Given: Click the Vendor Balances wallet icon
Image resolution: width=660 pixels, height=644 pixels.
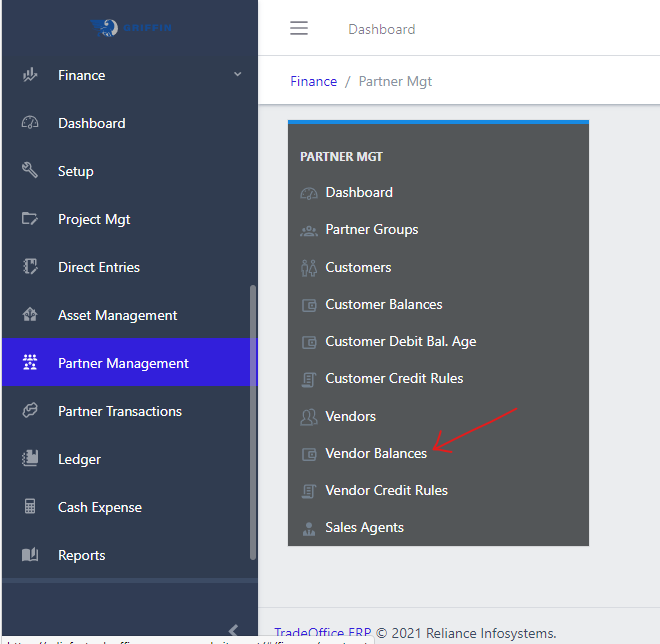Looking at the screenshot, I should [x=309, y=454].
